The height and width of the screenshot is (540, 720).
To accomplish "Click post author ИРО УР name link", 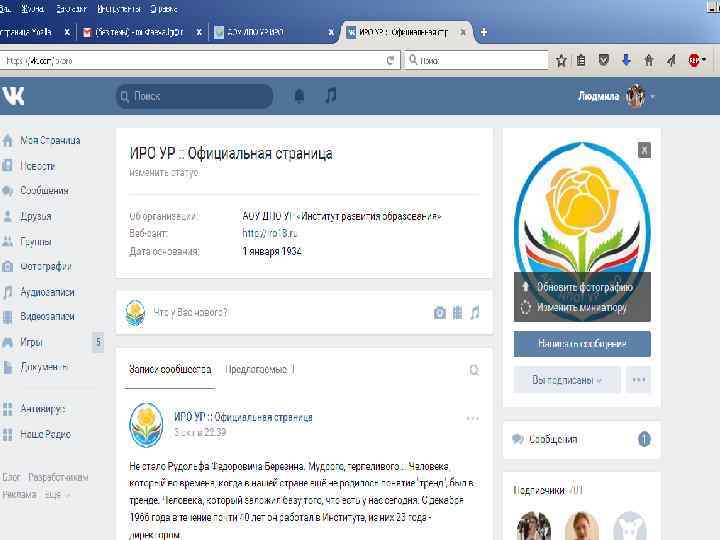I will (x=243, y=417).
